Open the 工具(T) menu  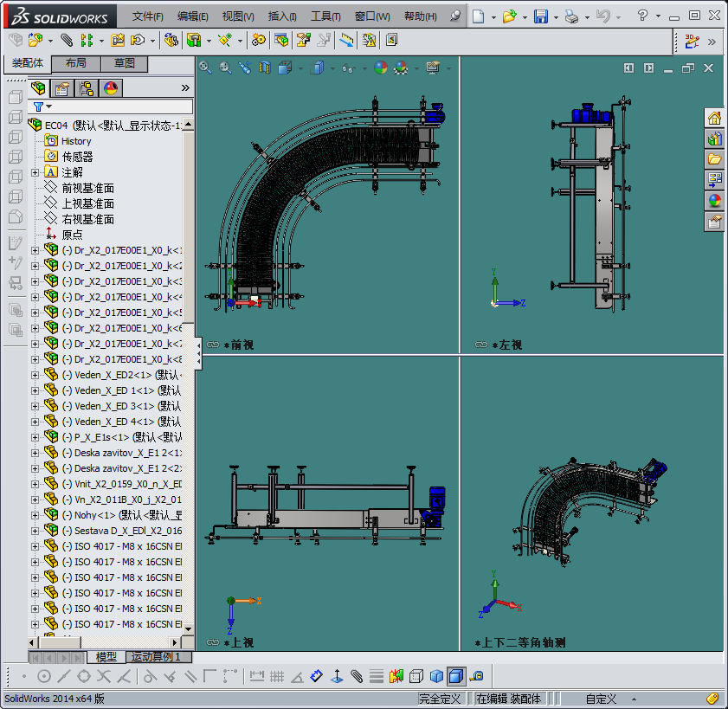pos(325,16)
